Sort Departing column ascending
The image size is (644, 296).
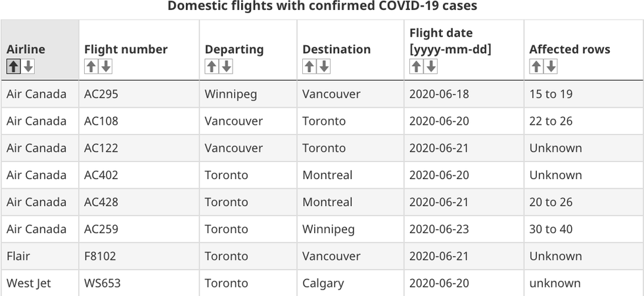pyautogui.click(x=212, y=66)
